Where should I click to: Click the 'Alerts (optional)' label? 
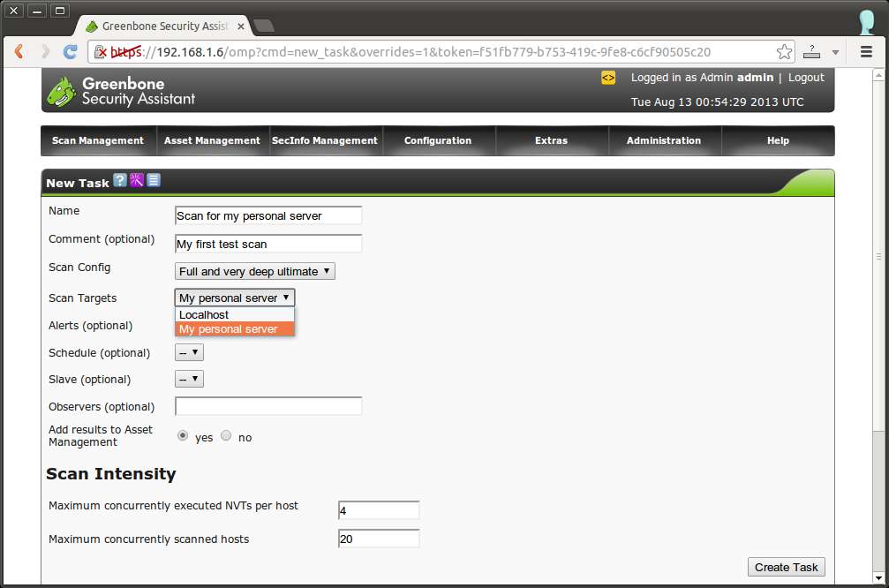91,326
